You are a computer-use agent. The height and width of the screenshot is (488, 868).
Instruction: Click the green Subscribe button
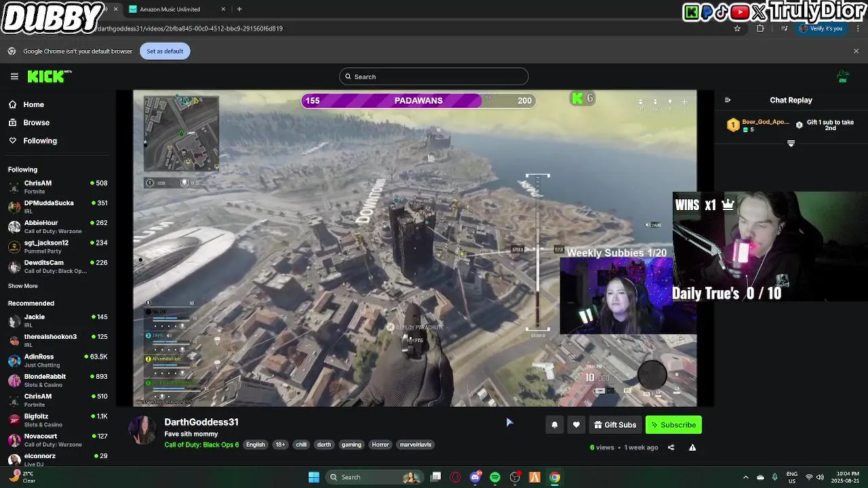(673, 425)
